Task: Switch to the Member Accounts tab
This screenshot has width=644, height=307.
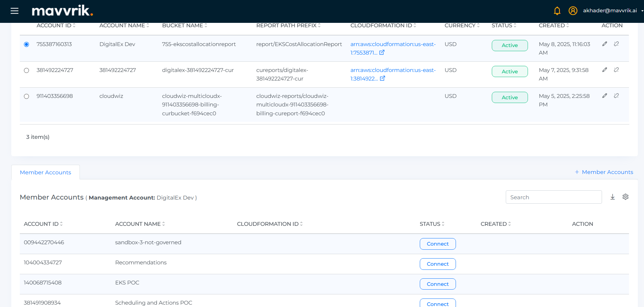Action: 45,172
